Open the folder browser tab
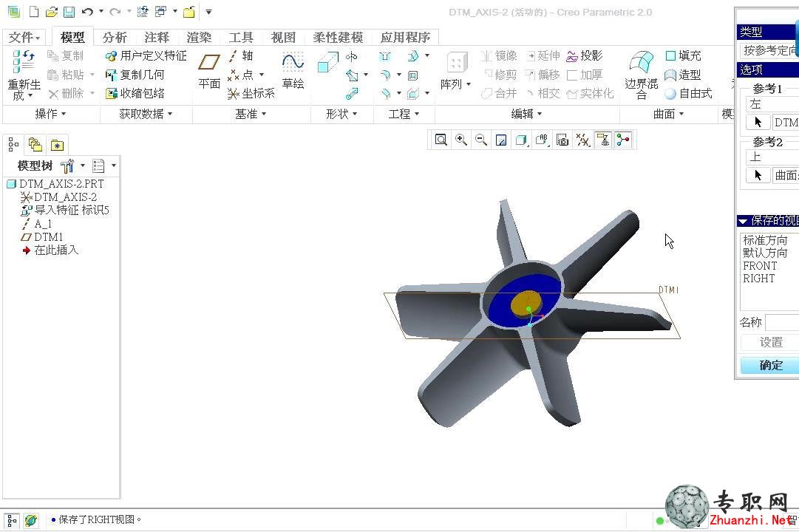799x532 pixels. pos(35,146)
